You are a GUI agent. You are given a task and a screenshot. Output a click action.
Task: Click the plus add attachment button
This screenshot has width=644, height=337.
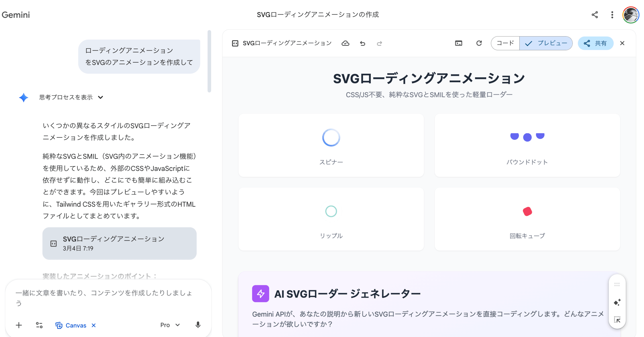(19, 325)
